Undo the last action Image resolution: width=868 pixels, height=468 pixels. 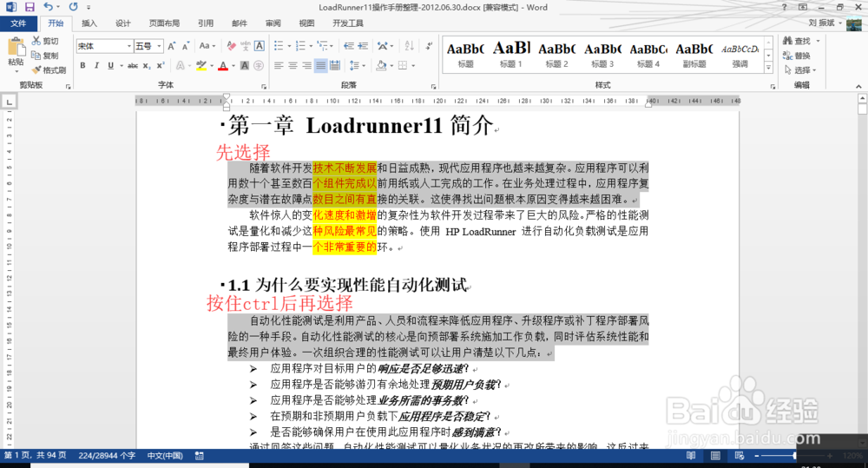coord(48,7)
